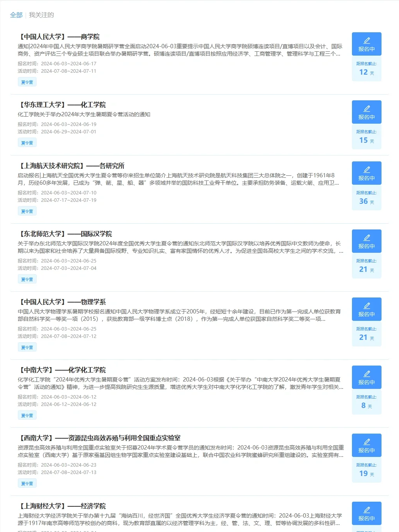
Task: Click 报名中 button for 华东理工大学 化工学院
Action: tap(367, 112)
